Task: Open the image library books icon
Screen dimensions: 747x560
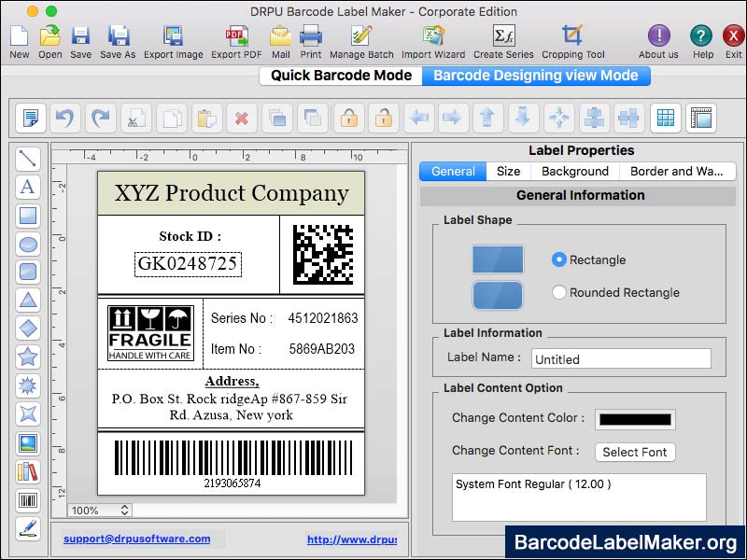Action: [28, 471]
